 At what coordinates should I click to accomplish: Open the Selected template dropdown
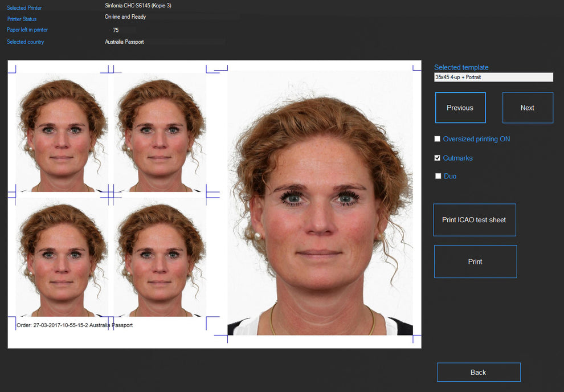coord(493,77)
